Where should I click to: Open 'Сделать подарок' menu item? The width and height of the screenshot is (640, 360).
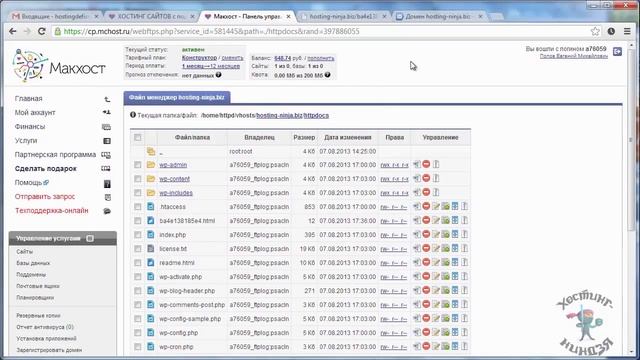click(46, 169)
